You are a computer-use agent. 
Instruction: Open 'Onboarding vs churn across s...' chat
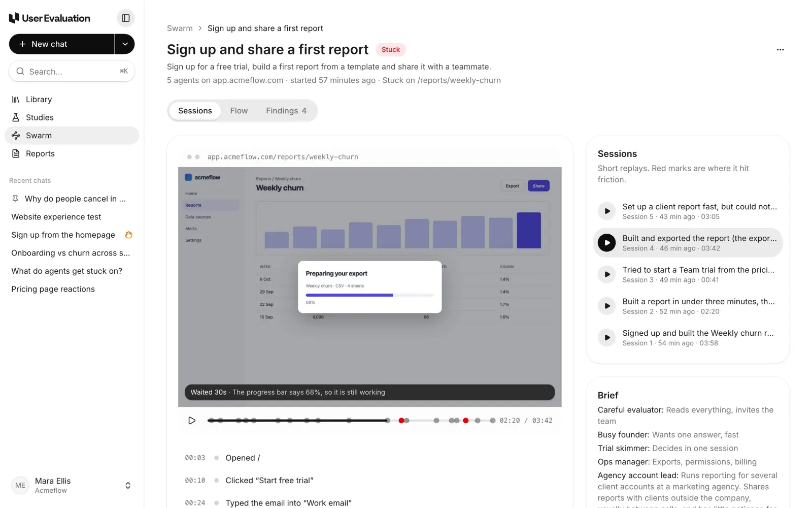(x=72, y=253)
